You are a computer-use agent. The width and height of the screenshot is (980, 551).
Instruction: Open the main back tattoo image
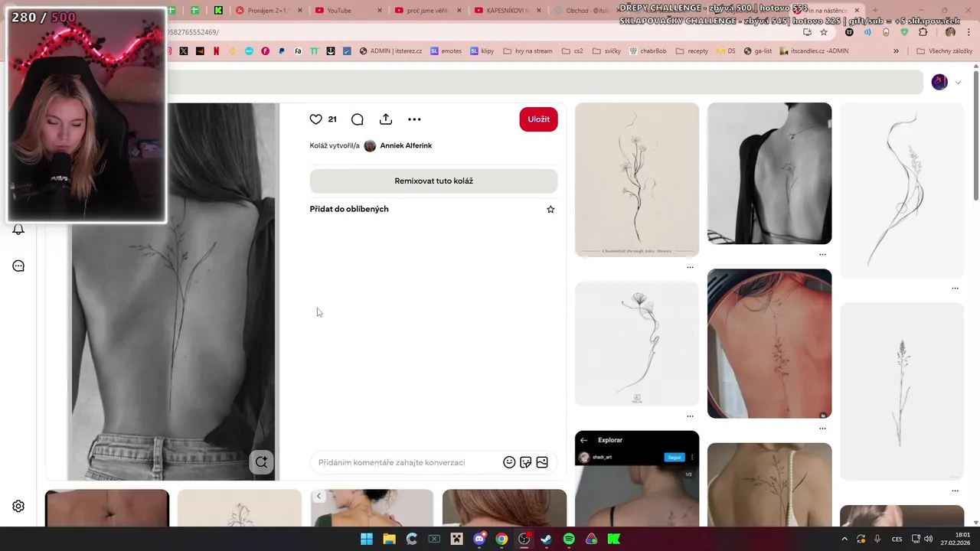click(x=173, y=292)
